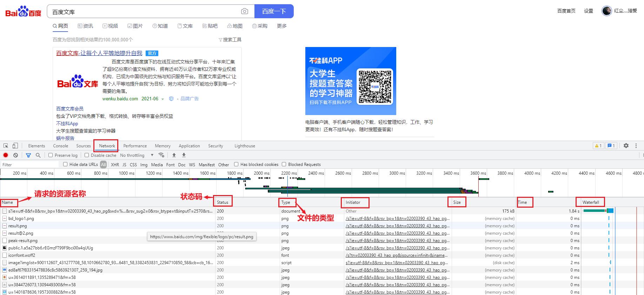Screen dimensions: 644x295
Task: Filter requests by Media type
Action: tap(157, 165)
